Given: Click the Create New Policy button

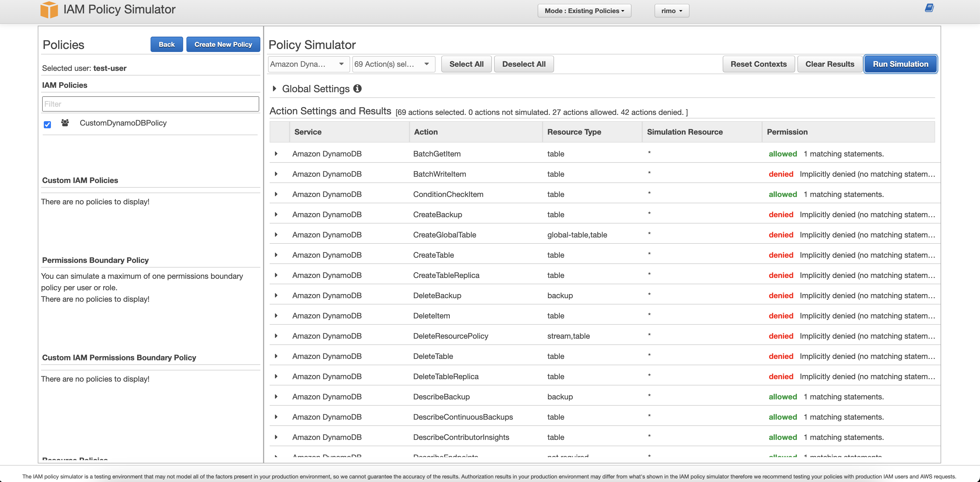Looking at the screenshot, I should (223, 45).
